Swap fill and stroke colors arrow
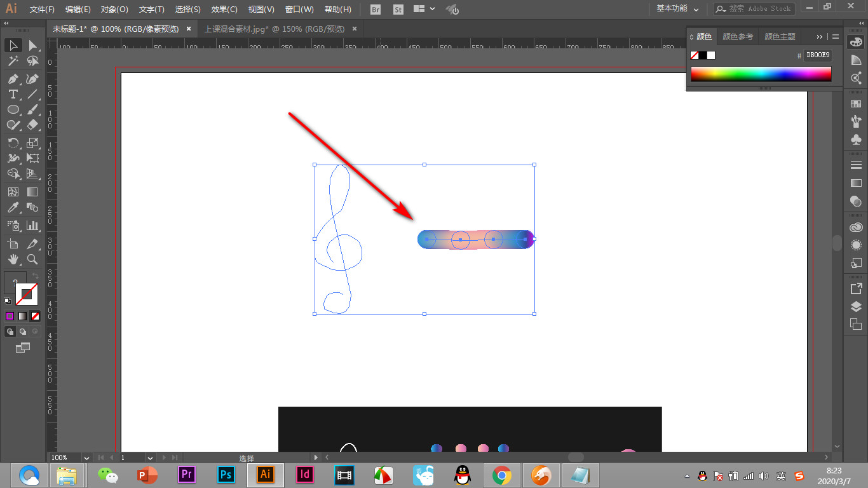Viewport: 868px width, 488px height. click(36, 276)
